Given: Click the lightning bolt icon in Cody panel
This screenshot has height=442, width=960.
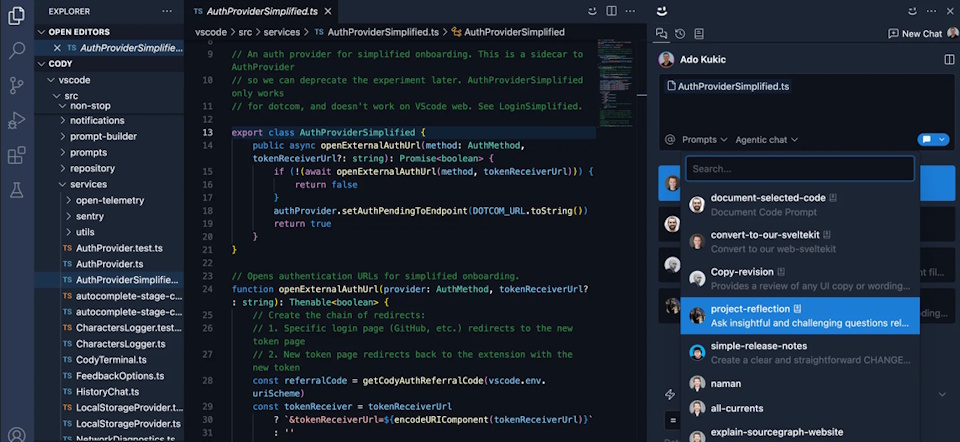Looking at the screenshot, I should pos(670,394).
